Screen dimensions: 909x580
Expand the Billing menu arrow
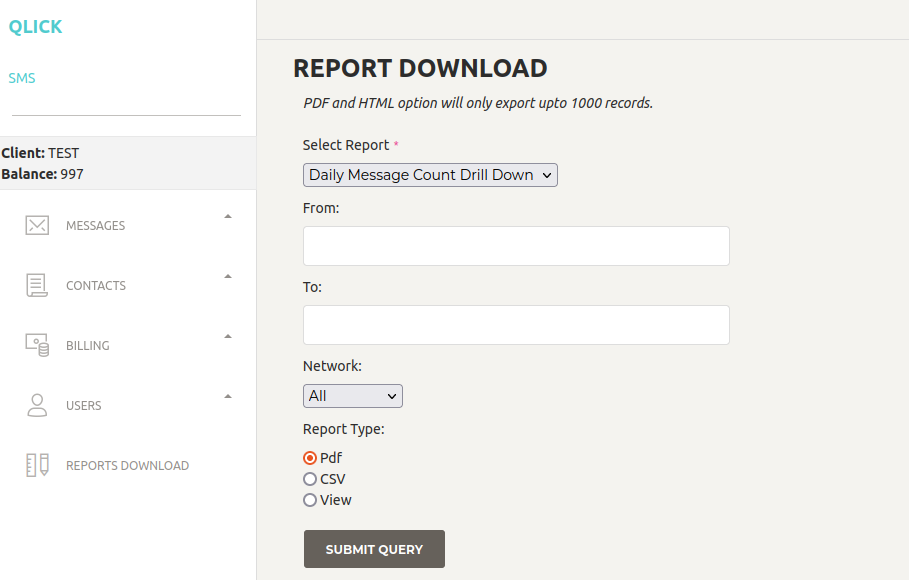click(x=228, y=336)
